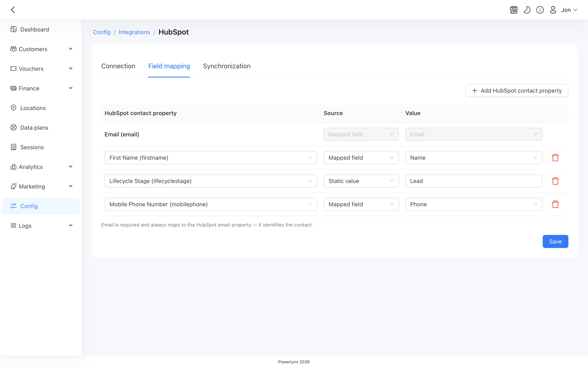Expand the Analytics menu chevron
The height and width of the screenshot is (368, 588).
point(71,166)
